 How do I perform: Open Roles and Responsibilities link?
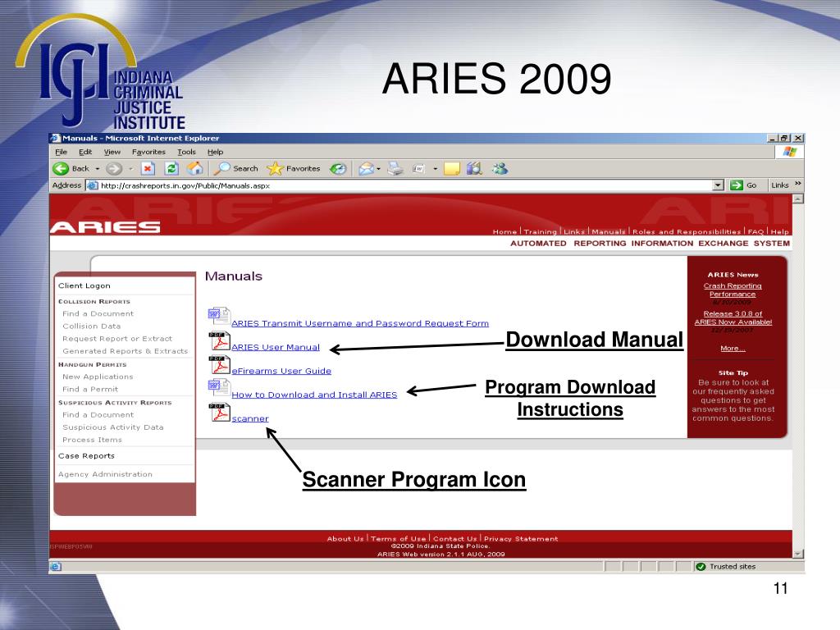click(687, 232)
